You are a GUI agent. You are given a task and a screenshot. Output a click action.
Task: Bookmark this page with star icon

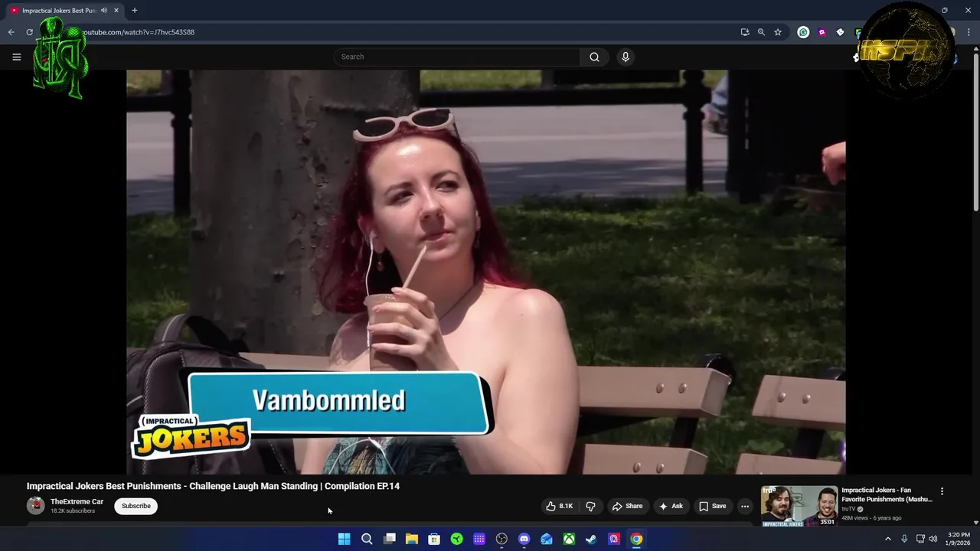[x=778, y=32]
